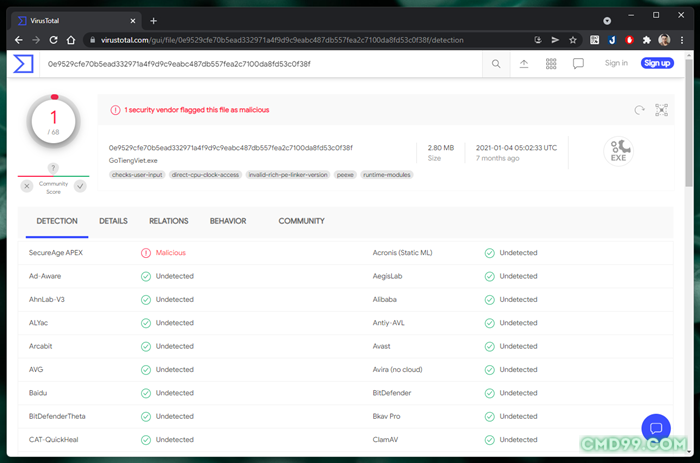Click the peexe tag
The width and height of the screenshot is (700, 463).
click(345, 175)
